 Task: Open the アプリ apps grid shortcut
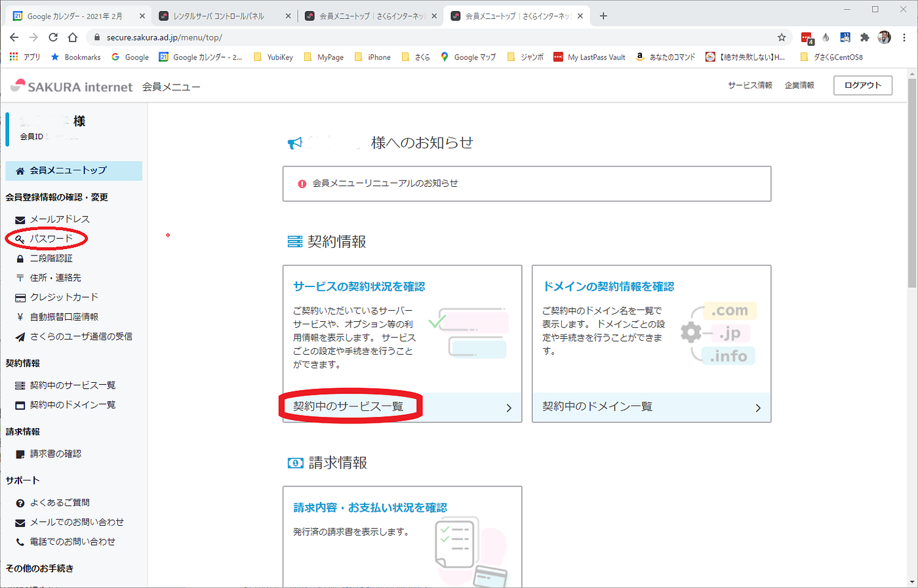tap(25, 57)
